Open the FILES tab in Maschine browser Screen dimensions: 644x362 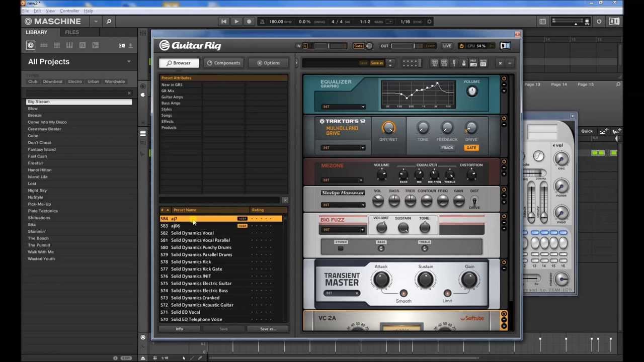click(x=71, y=32)
